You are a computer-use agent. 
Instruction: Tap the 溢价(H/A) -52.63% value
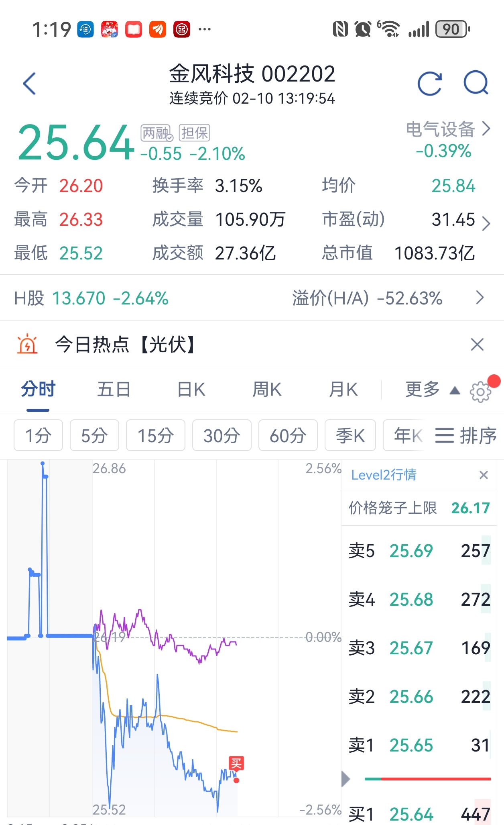pos(410,298)
